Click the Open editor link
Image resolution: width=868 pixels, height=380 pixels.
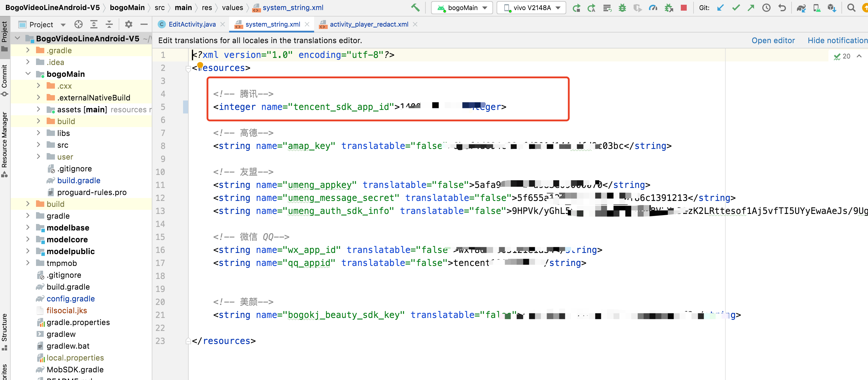pos(773,40)
